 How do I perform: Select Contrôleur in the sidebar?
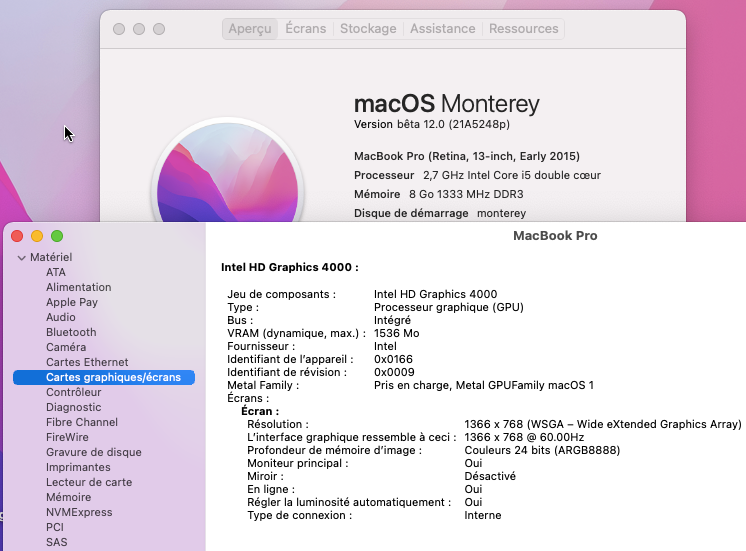74,392
